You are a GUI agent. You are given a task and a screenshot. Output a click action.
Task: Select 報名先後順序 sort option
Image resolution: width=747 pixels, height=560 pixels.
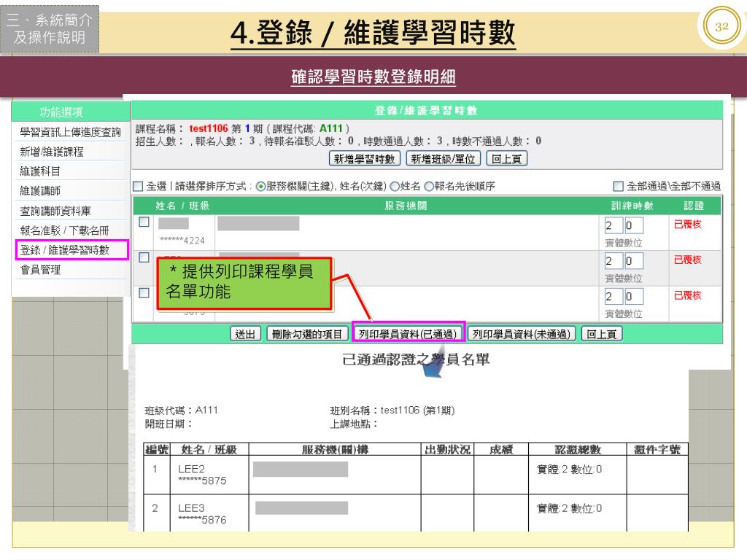430,187
